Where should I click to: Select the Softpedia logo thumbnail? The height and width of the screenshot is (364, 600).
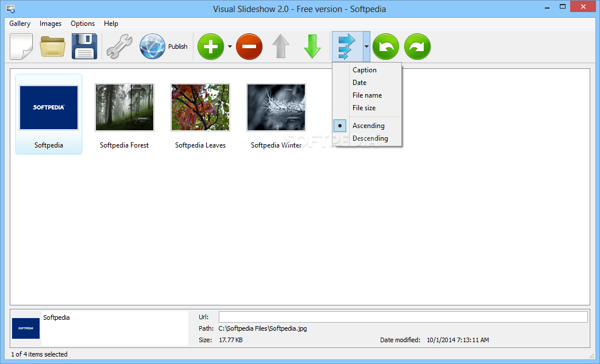tap(49, 107)
